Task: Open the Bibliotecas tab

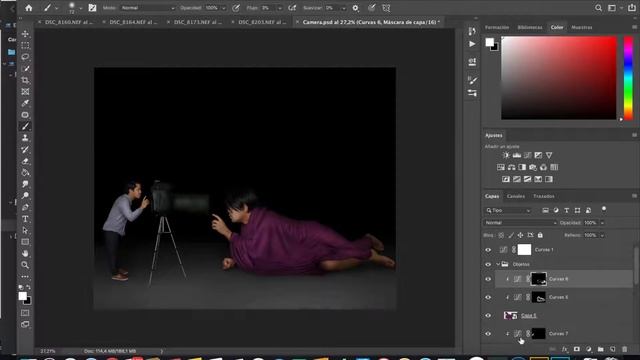Action: click(x=530, y=27)
